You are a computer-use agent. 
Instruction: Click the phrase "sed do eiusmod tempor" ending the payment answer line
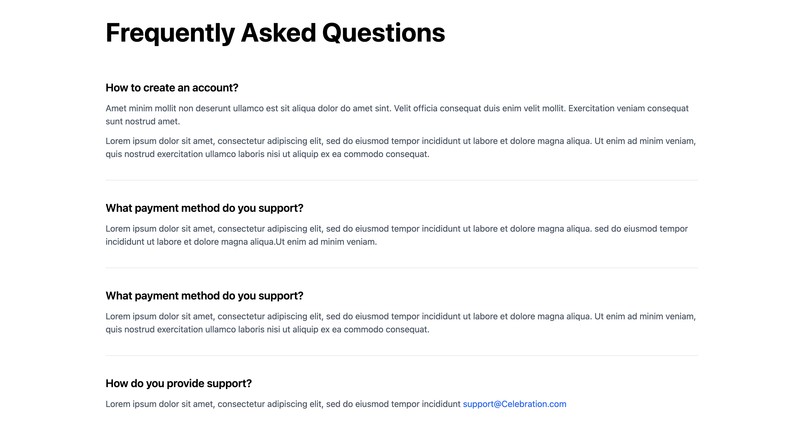point(641,229)
